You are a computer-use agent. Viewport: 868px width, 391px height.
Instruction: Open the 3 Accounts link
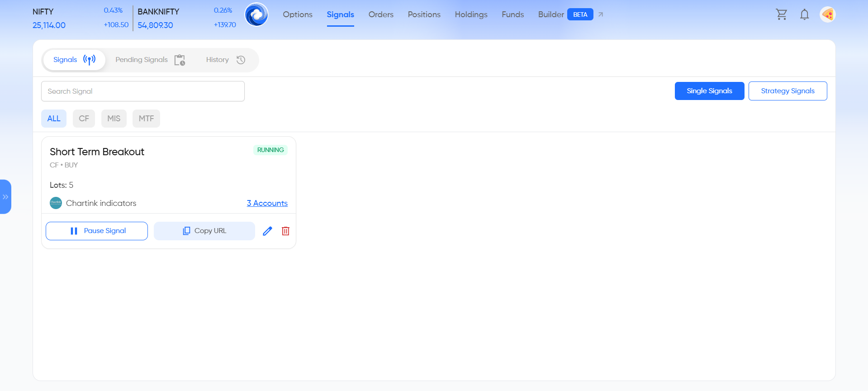[267, 203]
